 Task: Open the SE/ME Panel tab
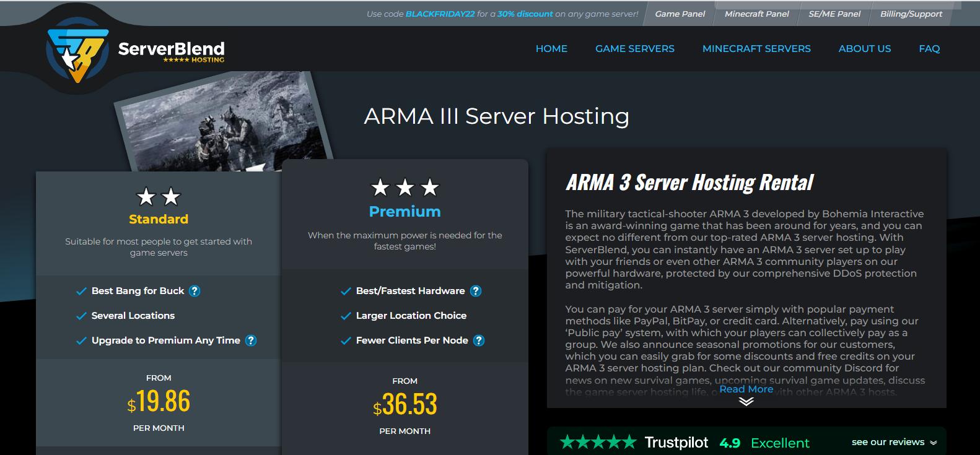pyautogui.click(x=834, y=14)
